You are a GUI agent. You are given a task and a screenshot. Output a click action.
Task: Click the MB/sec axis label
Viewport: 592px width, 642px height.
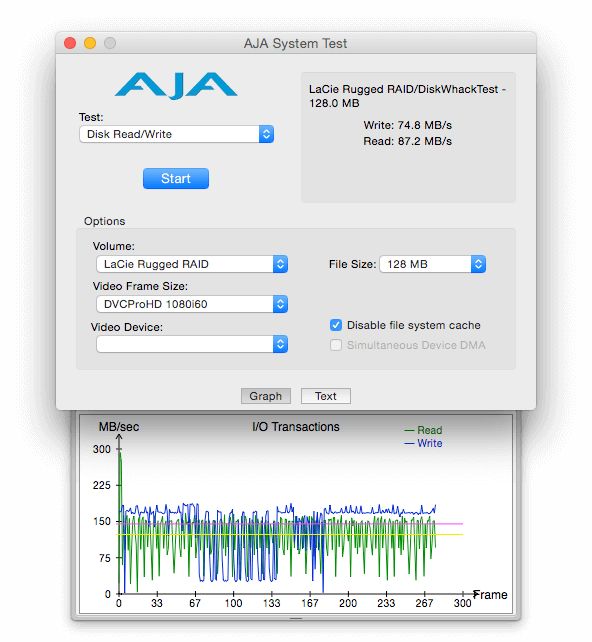[119, 427]
